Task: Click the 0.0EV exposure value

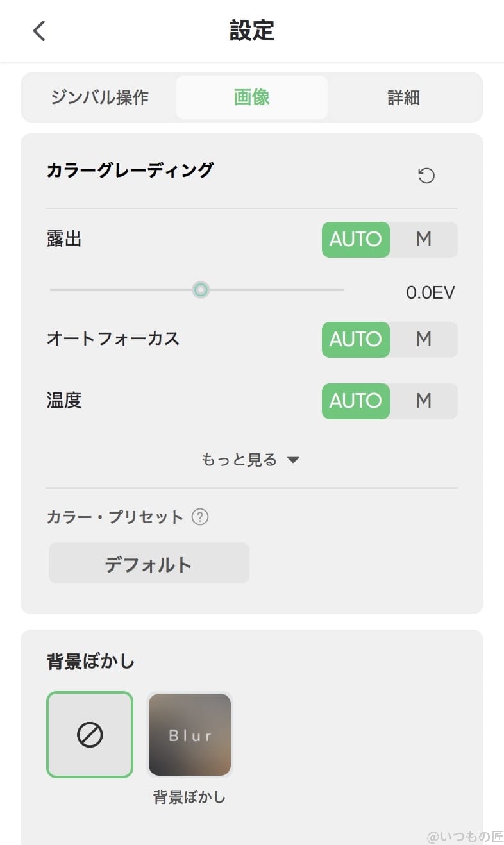Action: pos(430,293)
